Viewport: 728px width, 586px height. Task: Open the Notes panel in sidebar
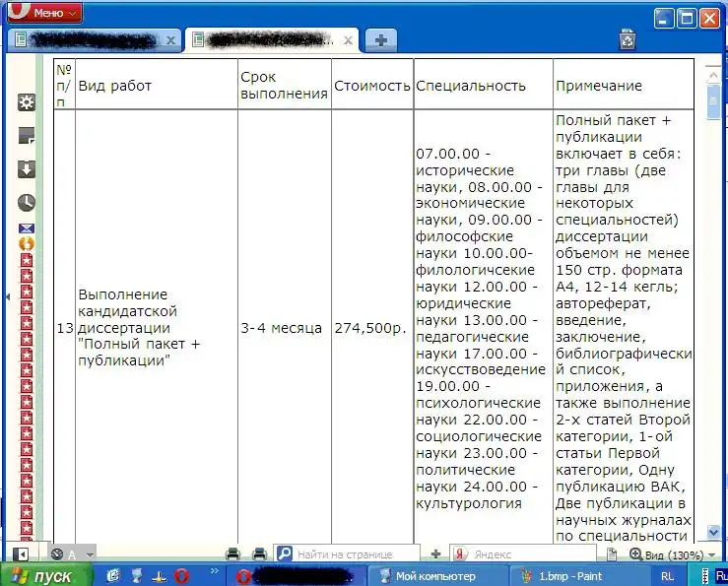tap(27, 136)
